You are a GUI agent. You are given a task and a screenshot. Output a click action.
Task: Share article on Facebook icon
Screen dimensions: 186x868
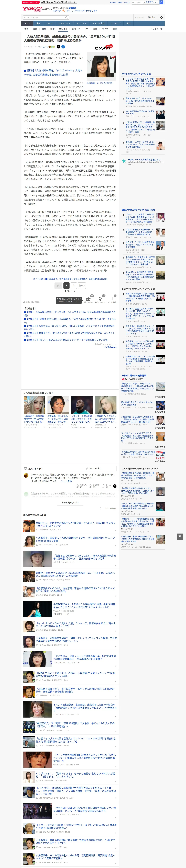[x=63, y=47]
